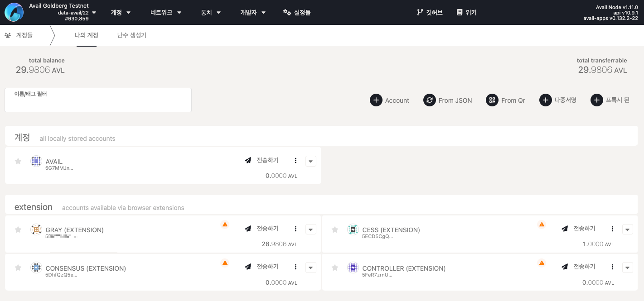This screenshot has width=644, height=301.
Task: Send funds from the CONTROLLER account
Action: click(579, 267)
